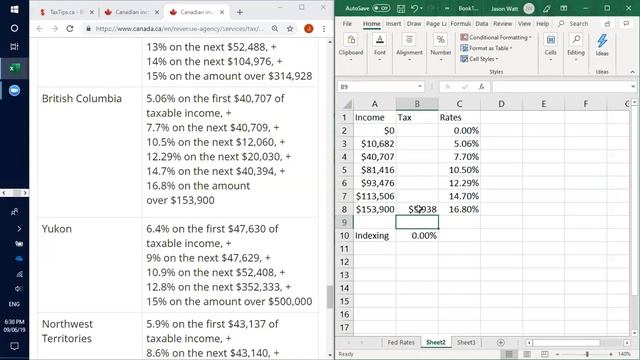Click cell with $40,707 in Income column

click(374, 157)
